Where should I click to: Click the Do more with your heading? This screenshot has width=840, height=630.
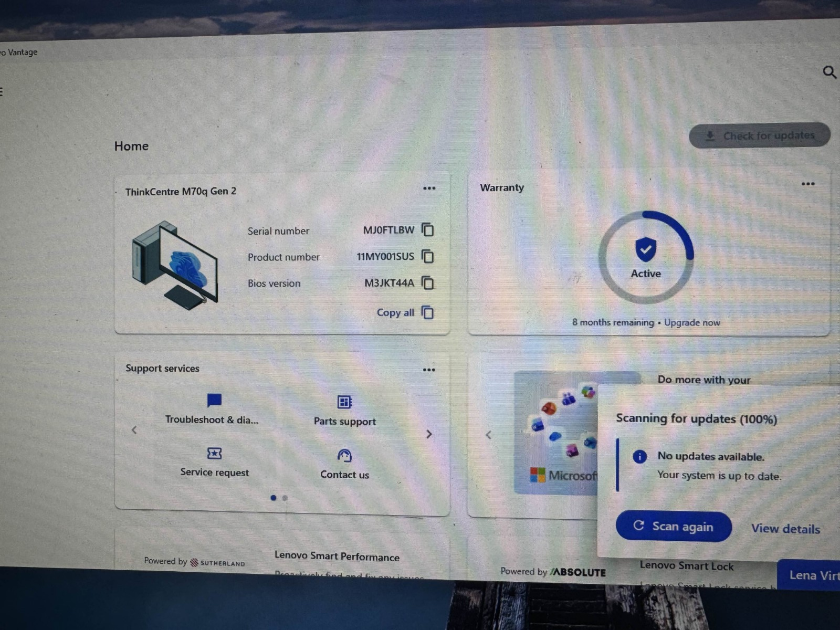(704, 380)
